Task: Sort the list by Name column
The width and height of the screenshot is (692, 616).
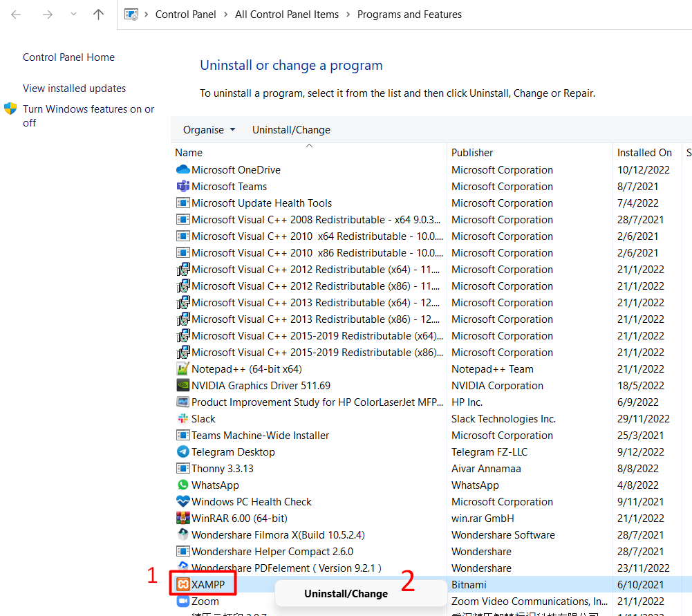Action: [189, 153]
